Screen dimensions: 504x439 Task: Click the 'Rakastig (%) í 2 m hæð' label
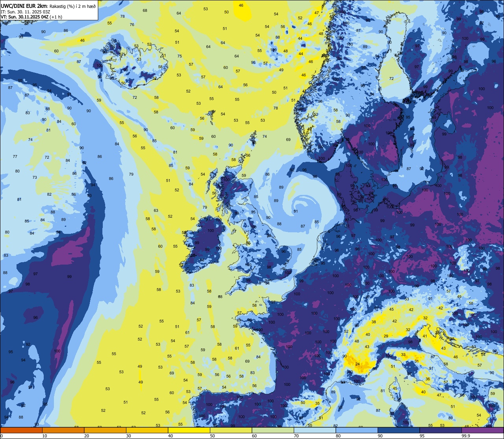point(72,6)
